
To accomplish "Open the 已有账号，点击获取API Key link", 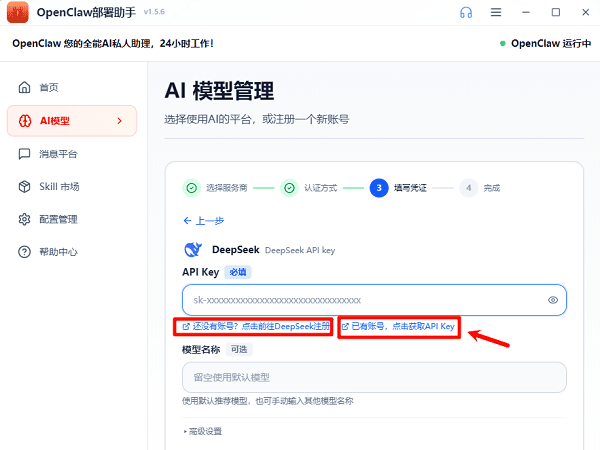I will pos(398,326).
